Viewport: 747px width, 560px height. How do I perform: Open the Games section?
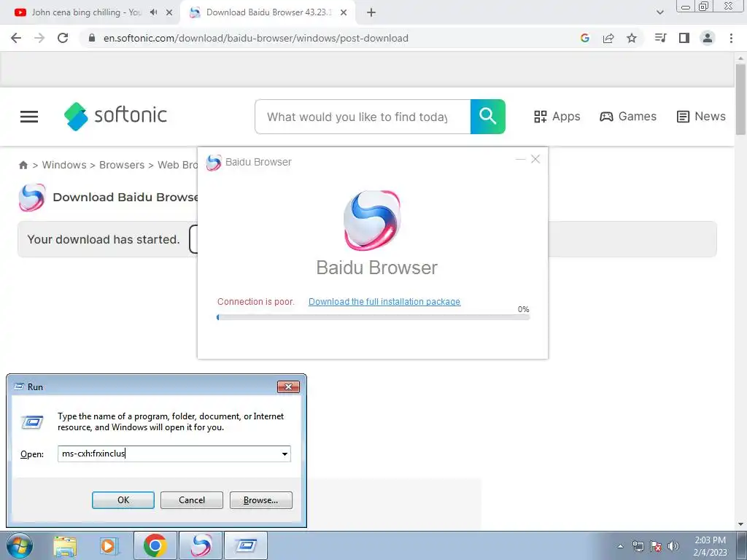(x=628, y=116)
